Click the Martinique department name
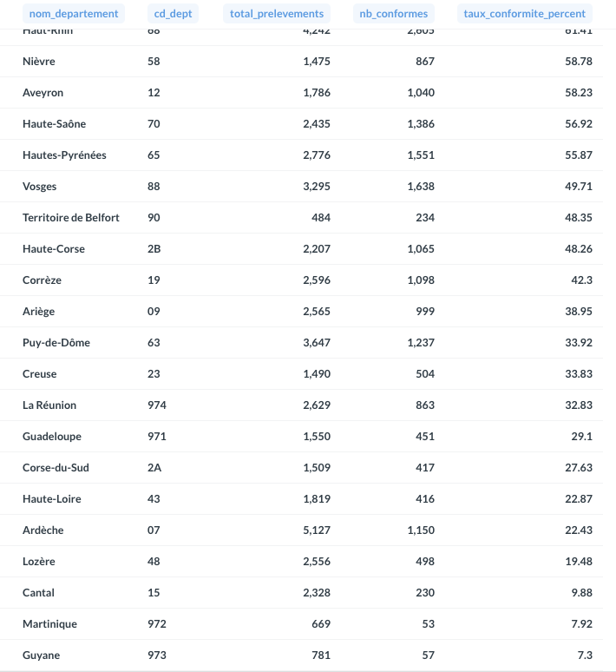The width and height of the screenshot is (616, 672). (x=49, y=624)
